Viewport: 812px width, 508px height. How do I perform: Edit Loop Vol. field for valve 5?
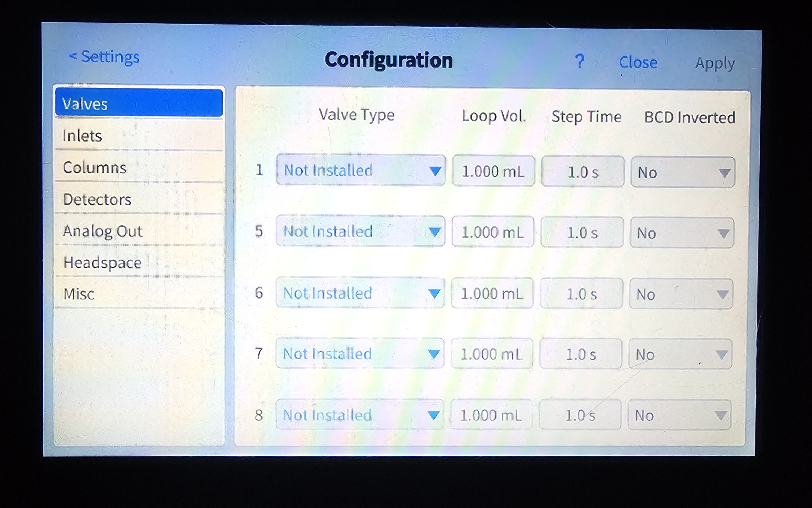tap(493, 232)
